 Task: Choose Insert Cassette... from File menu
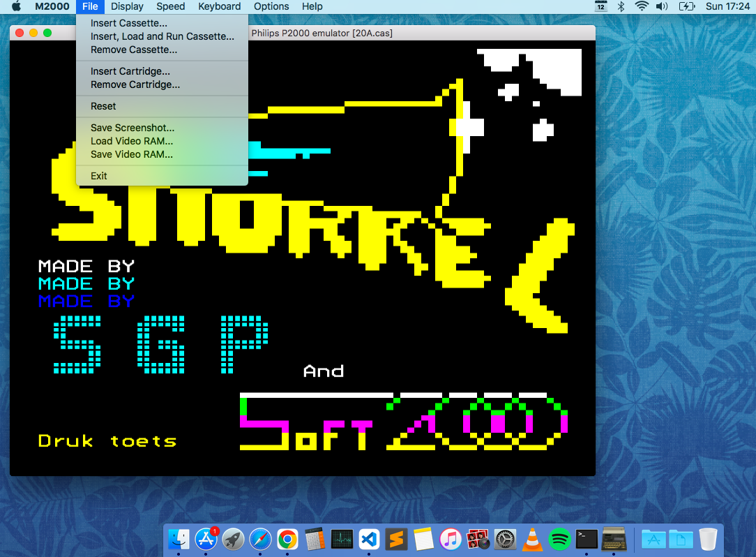click(x=162, y=23)
